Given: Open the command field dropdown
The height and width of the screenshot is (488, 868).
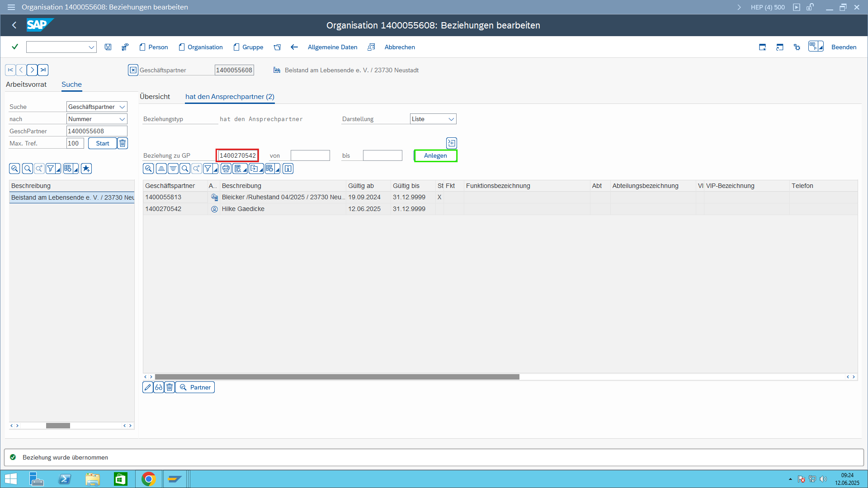Looking at the screenshot, I should (91, 47).
